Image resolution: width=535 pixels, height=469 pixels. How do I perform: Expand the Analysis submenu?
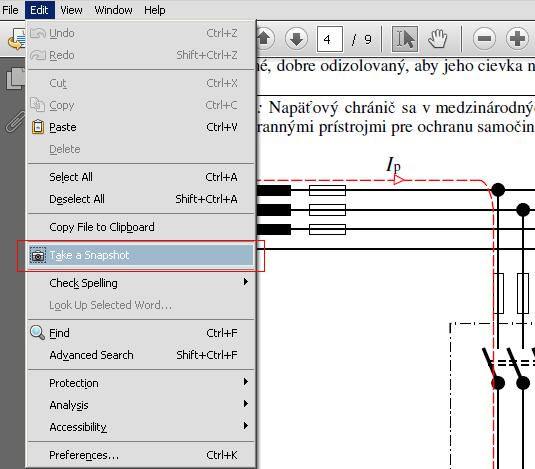pyautogui.click(x=141, y=405)
